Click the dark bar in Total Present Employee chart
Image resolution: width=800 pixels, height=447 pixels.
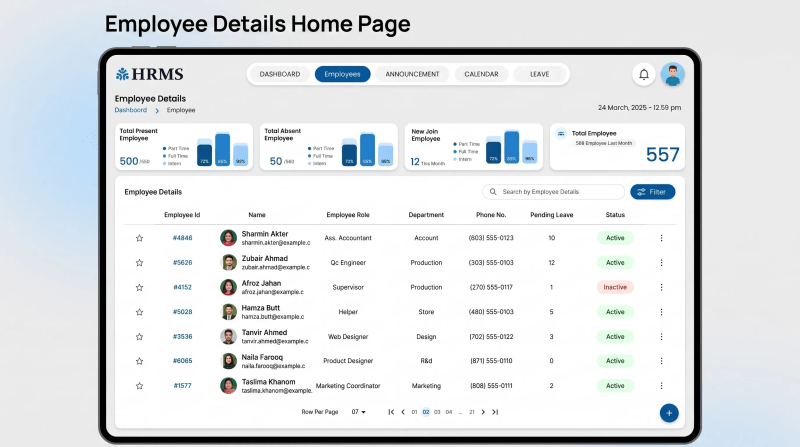[204, 155]
